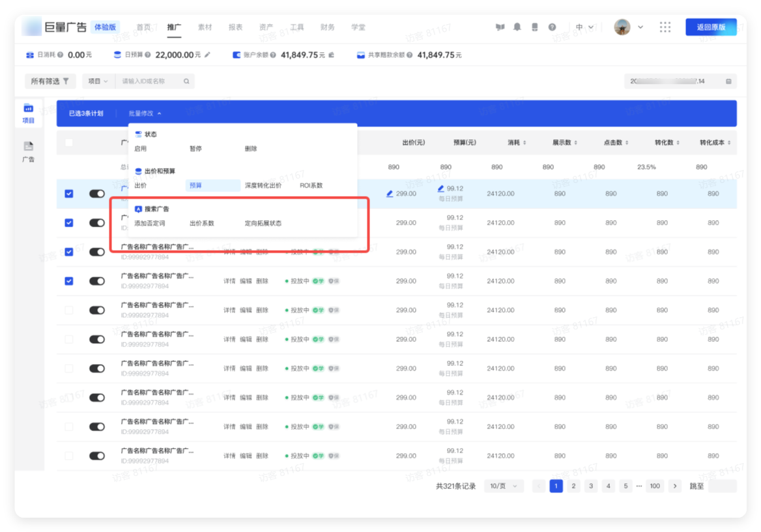This screenshot has width=761, height=532.
Task: Choose 启用 in the batch menu
Action: [141, 149]
